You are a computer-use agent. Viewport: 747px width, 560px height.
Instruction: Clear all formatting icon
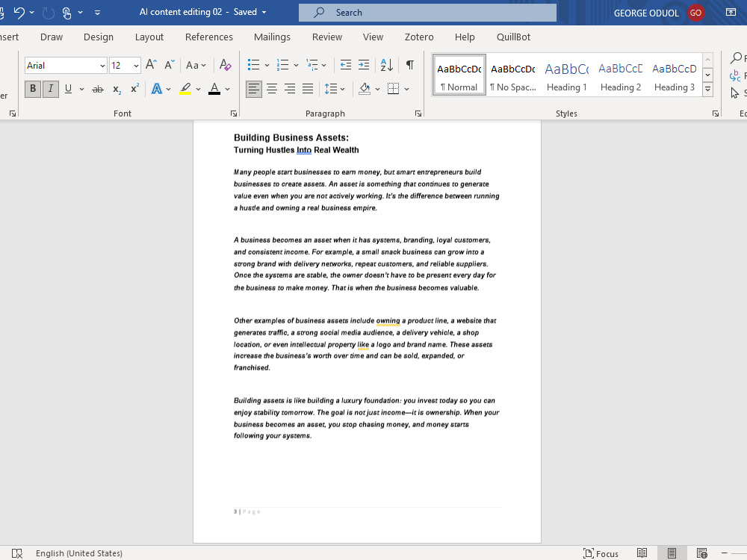tap(226, 65)
